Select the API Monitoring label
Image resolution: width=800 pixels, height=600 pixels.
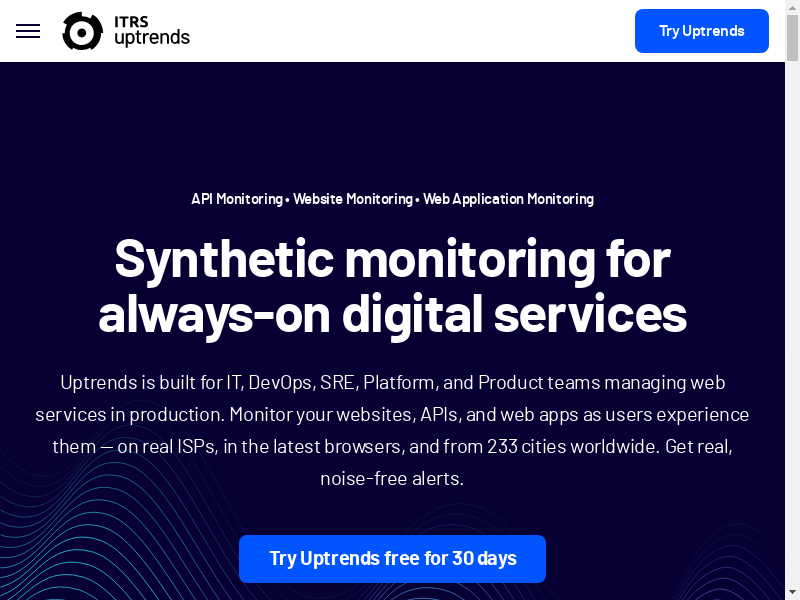coord(236,199)
